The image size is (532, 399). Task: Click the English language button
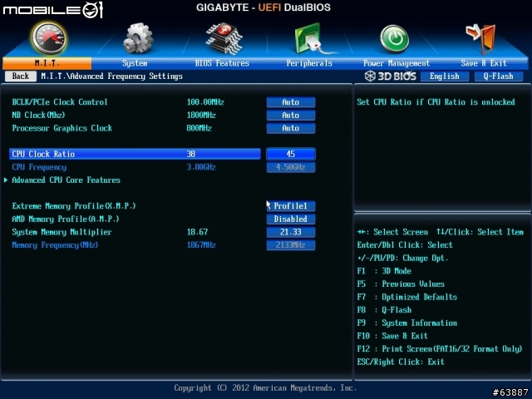click(x=445, y=76)
